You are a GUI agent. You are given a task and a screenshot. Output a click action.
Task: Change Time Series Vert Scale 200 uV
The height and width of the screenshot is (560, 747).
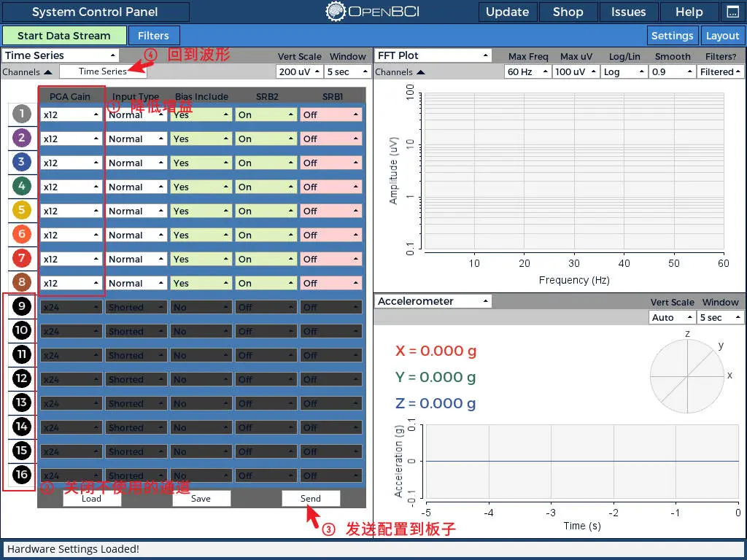pos(299,72)
